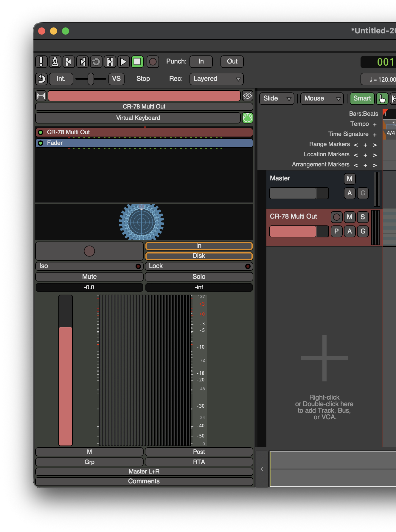Select the Fader processor entry
This screenshot has height=532, width=396.
coord(144,143)
